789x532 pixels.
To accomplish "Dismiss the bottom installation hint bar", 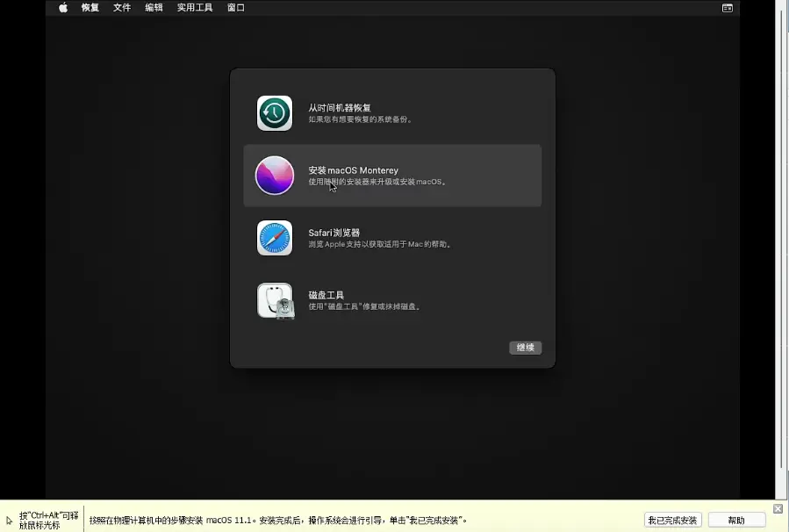I will pyautogui.click(x=778, y=509).
